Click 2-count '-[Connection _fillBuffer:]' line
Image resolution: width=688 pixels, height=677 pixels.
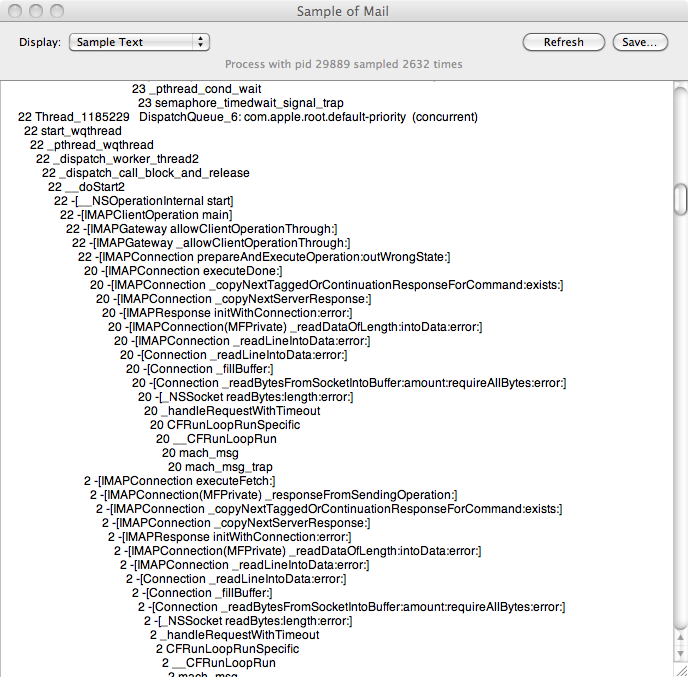click(x=202, y=594)
